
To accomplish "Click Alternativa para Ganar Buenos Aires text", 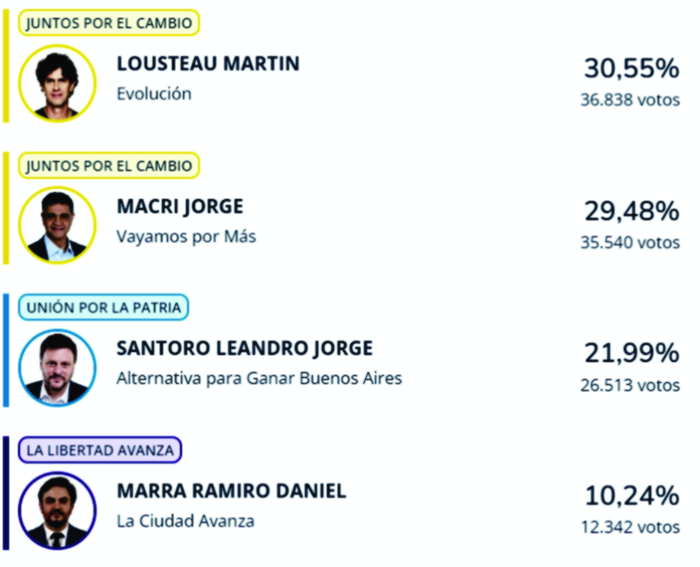I will coord(259,379).
